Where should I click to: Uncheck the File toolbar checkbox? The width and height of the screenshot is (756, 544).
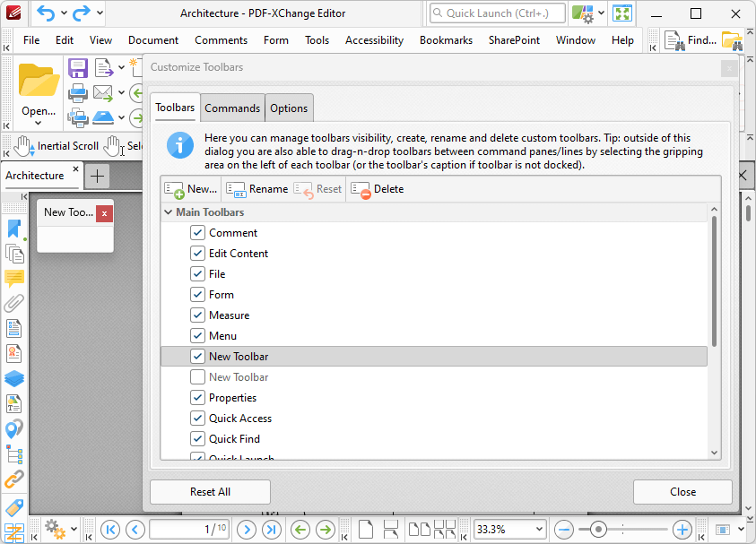[197, 274]
